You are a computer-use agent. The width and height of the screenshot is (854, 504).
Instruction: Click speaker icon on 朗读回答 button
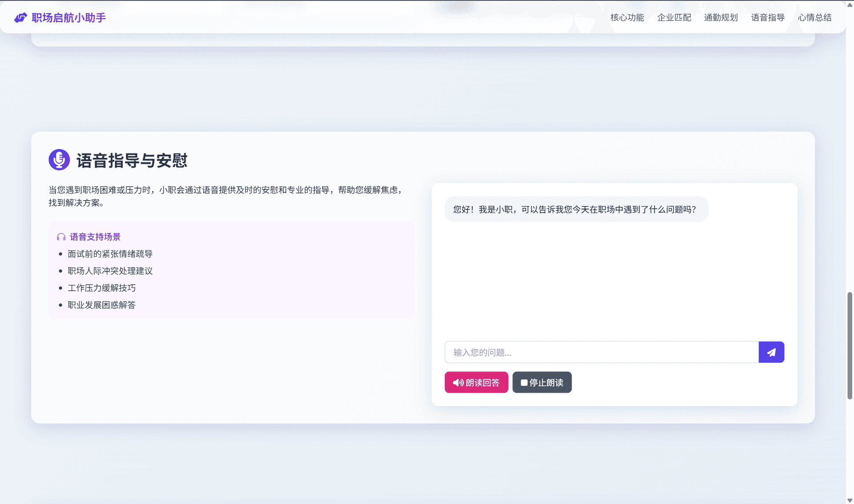[x=458, y=383]
